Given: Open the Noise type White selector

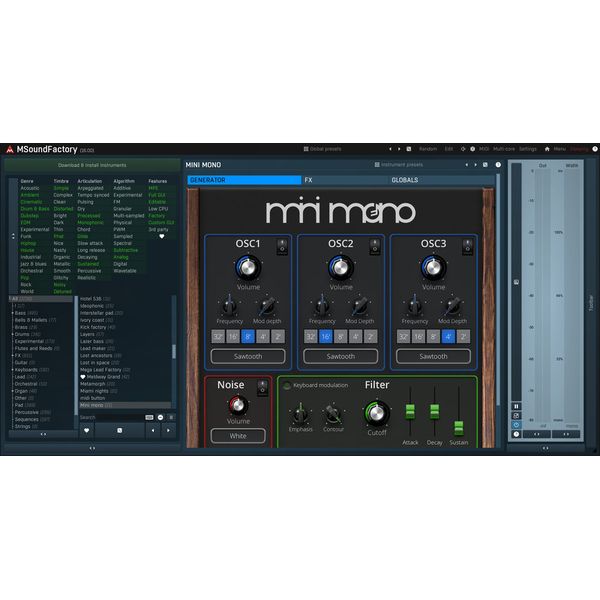Looking at the screenshot, I should click(238, 436).
